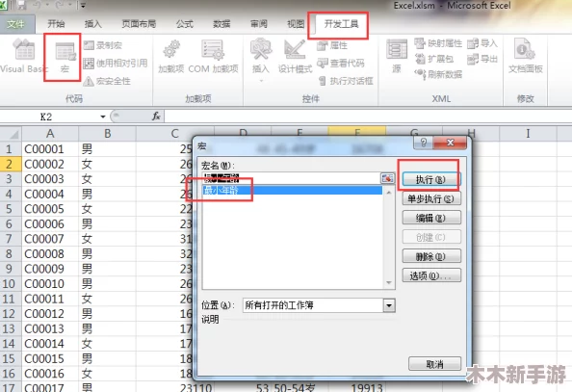Viewport: 572px width, 392px height.
Task: Click 扩展包 expansion packs
Action: [434, 59]
